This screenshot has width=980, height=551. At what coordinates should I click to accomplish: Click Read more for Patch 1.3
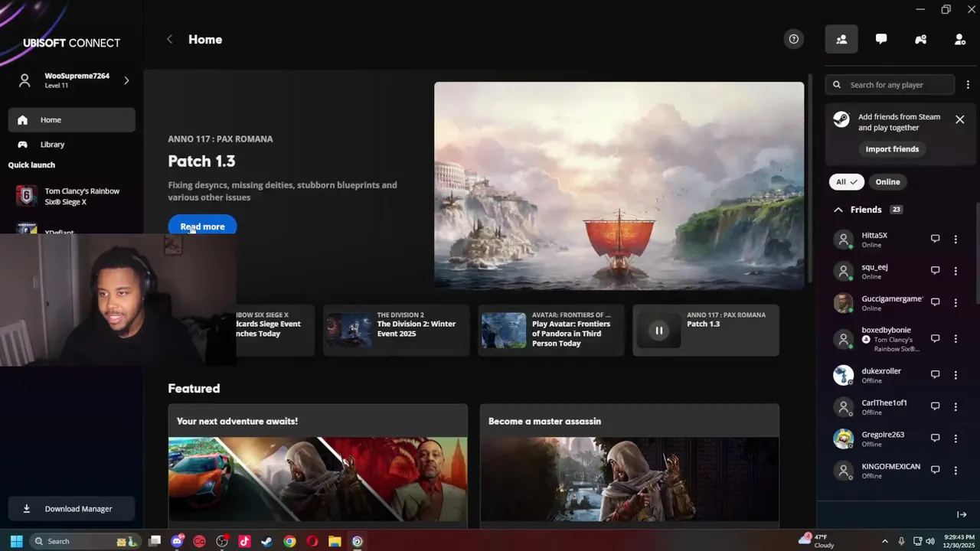click(x=202, y=227)
